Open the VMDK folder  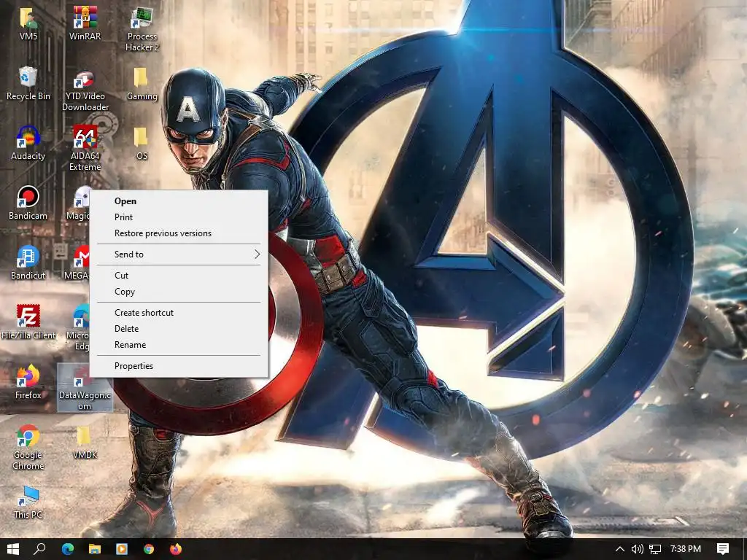[85, 442]
